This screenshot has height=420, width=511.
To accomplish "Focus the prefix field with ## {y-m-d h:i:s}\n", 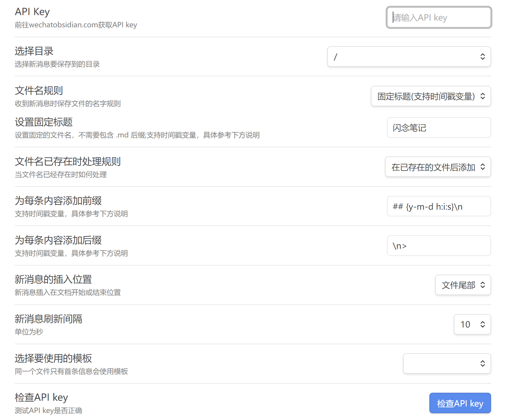I will (438, 206).
